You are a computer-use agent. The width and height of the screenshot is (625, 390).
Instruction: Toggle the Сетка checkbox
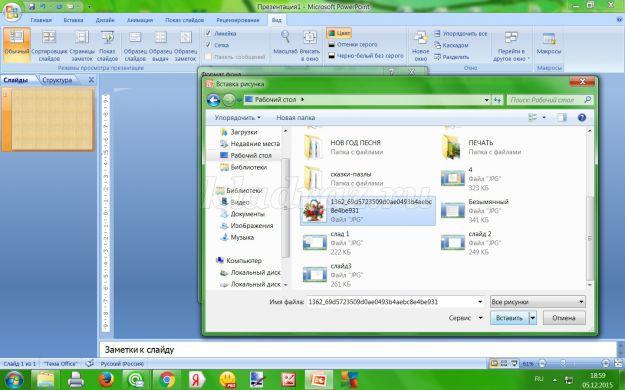click(208, 45)
